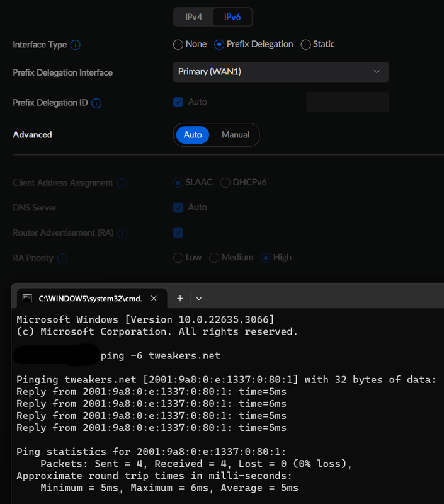Set Advanced mode to Auto

click(193, 135)
